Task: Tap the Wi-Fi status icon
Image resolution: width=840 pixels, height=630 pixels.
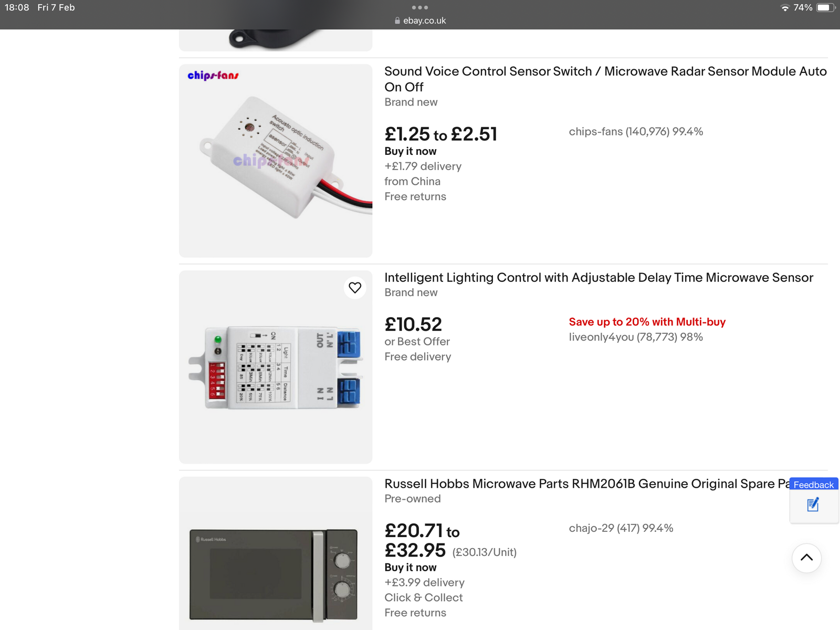Action: coord(785,8)
